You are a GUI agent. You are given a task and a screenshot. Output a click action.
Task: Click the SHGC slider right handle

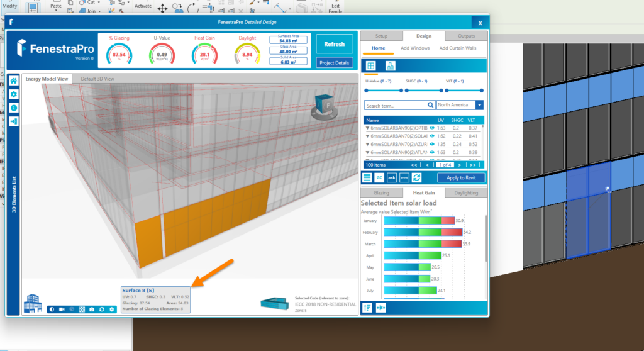click(441, 91)
